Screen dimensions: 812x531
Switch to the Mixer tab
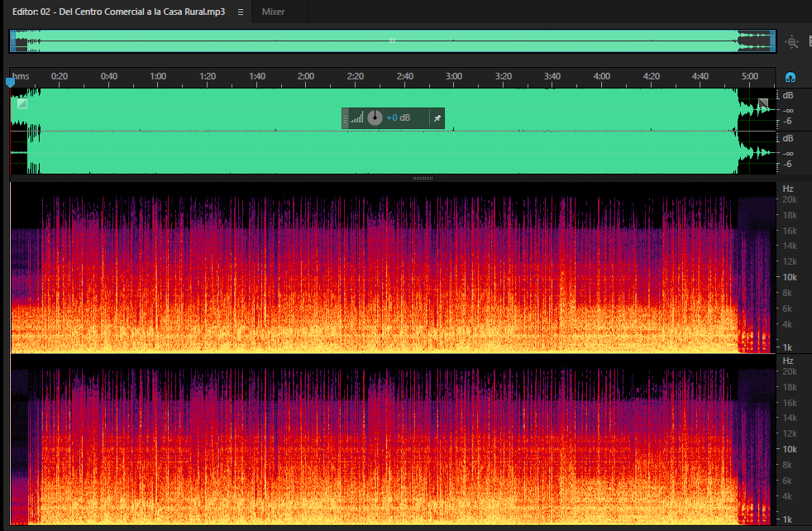[273, 12]
